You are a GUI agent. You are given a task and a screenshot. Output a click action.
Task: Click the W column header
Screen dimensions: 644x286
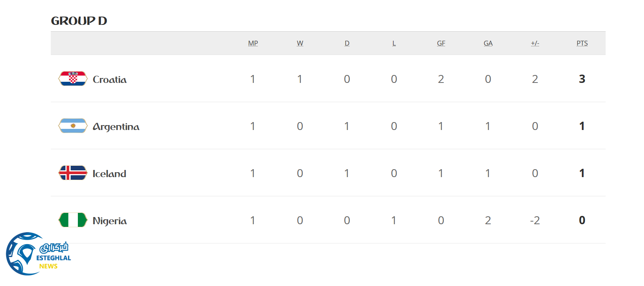(x=300, y=43)
